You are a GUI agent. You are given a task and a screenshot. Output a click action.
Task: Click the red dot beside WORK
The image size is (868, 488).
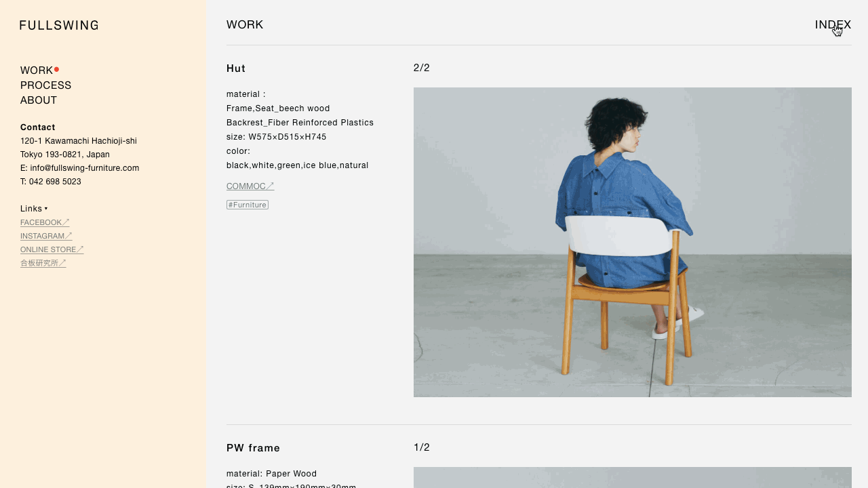point(56,69)
